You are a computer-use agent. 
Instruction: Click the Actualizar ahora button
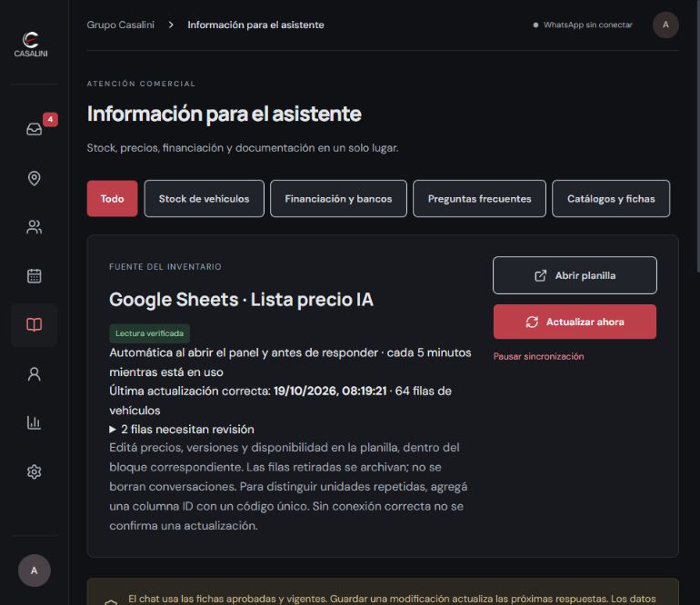click(575, 322)
